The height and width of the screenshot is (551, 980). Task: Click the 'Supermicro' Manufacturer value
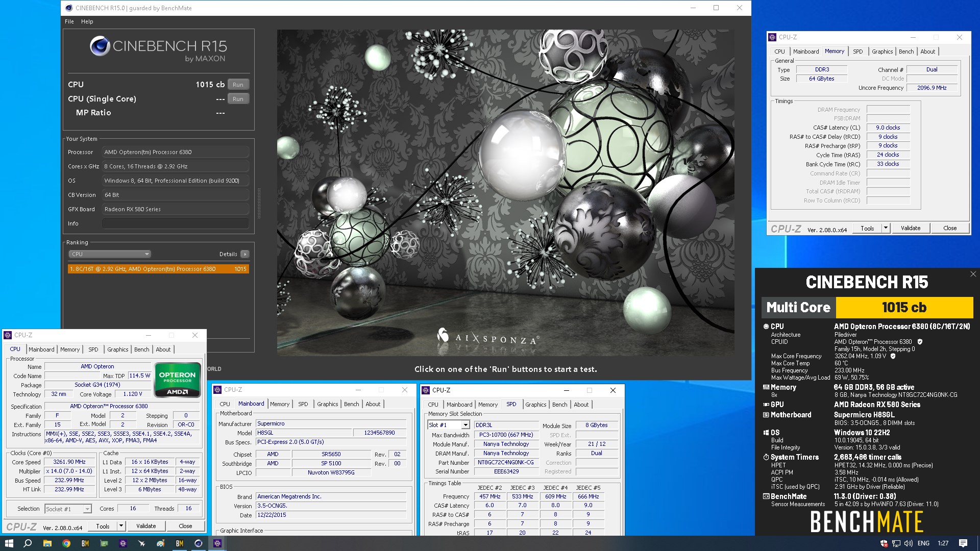[331, 423]
